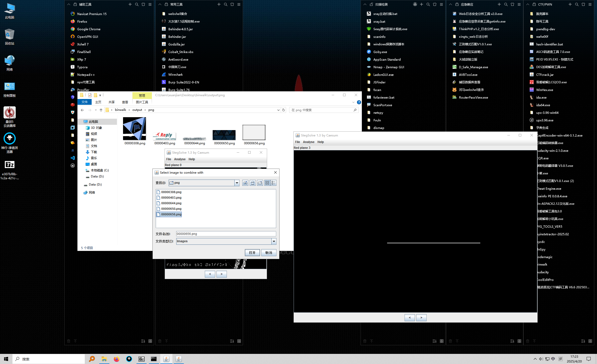Click next plane arrow in large StegSolve
The width and height of the screenshot is (597, 364).
(421, 317)
